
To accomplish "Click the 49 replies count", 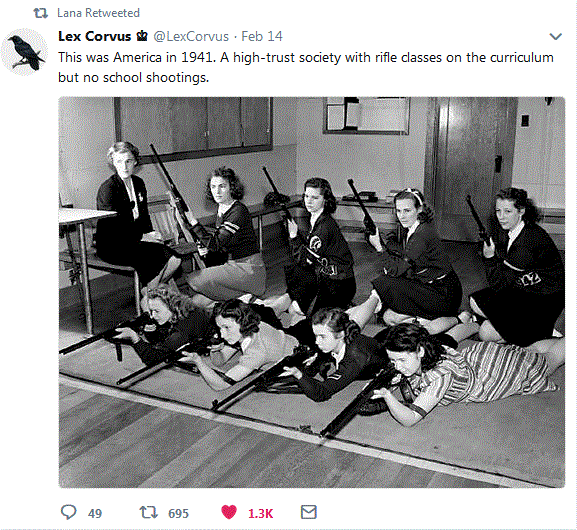I will [95, 513].
